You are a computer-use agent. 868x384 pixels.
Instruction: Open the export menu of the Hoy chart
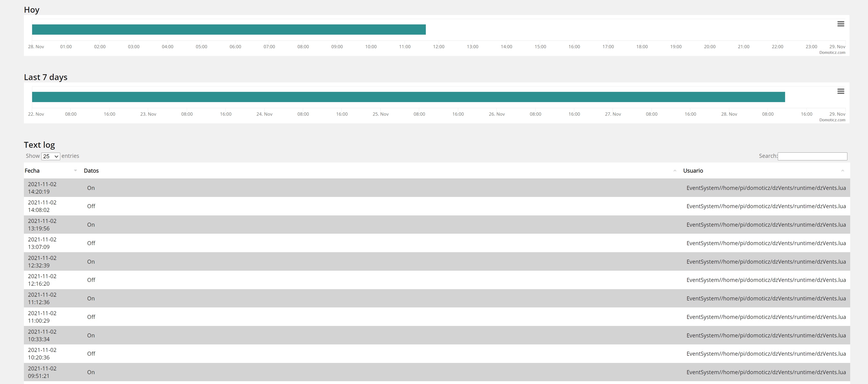[841, 24]
